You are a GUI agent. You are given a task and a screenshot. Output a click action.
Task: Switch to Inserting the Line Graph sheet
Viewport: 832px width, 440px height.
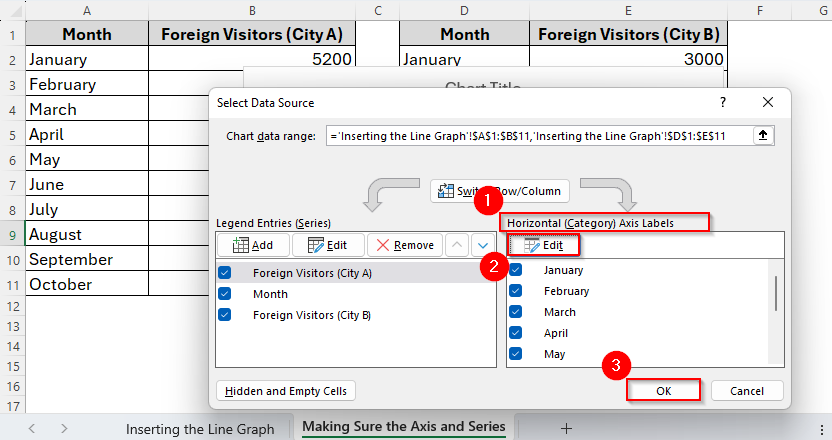tap(200, 429)
